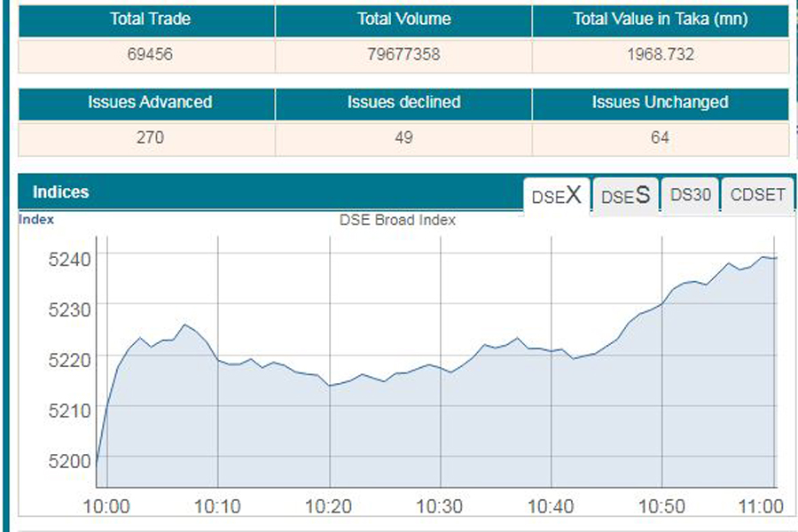
Task: Click the Indices panel title
Action: click(61, 192)
